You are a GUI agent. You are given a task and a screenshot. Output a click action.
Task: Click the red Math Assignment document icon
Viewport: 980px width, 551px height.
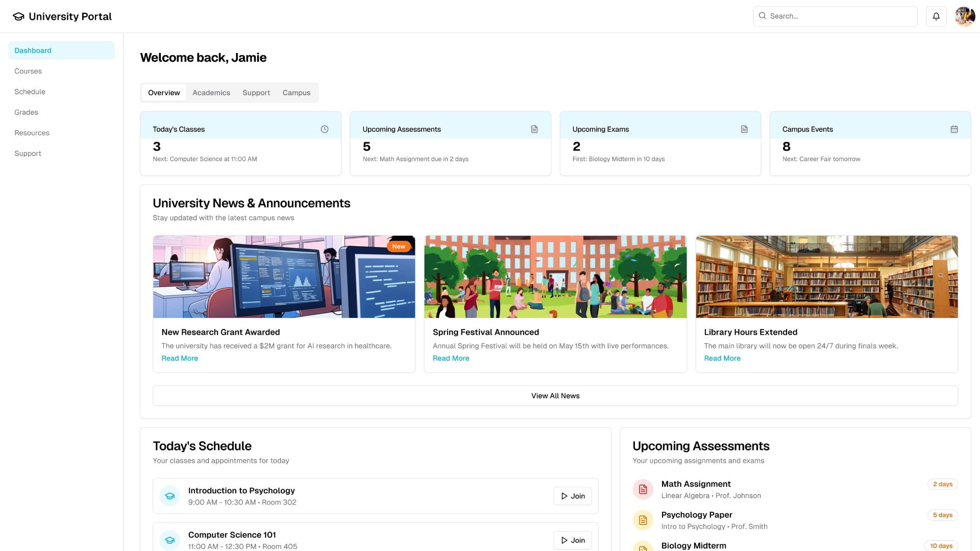[643, 489]
